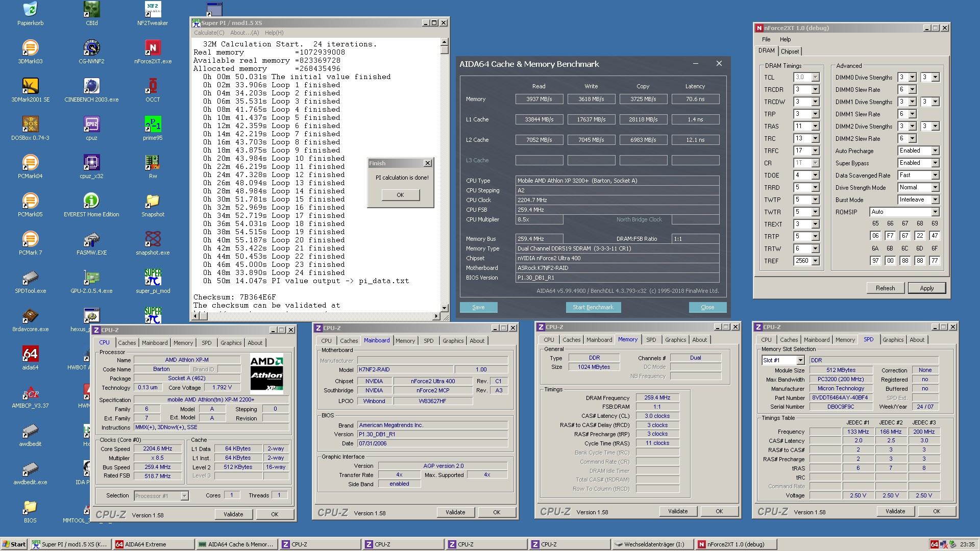Open the PCMark04 desktop icon
Screen dimensions: 980x551
click(30, 166)
